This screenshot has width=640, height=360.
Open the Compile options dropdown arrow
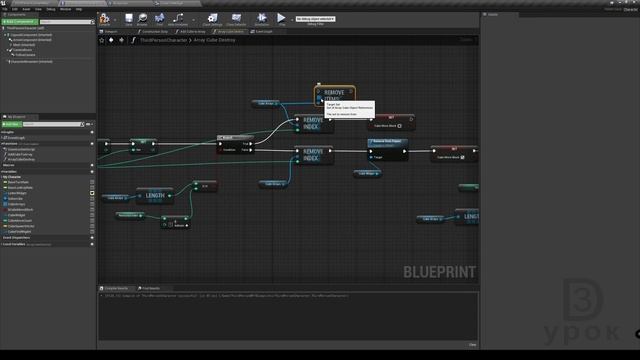(115, 19)
